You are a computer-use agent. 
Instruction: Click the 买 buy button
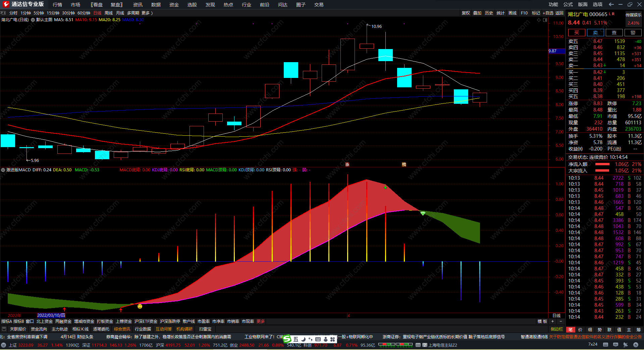pyautogui.click(x=577, y=33)
